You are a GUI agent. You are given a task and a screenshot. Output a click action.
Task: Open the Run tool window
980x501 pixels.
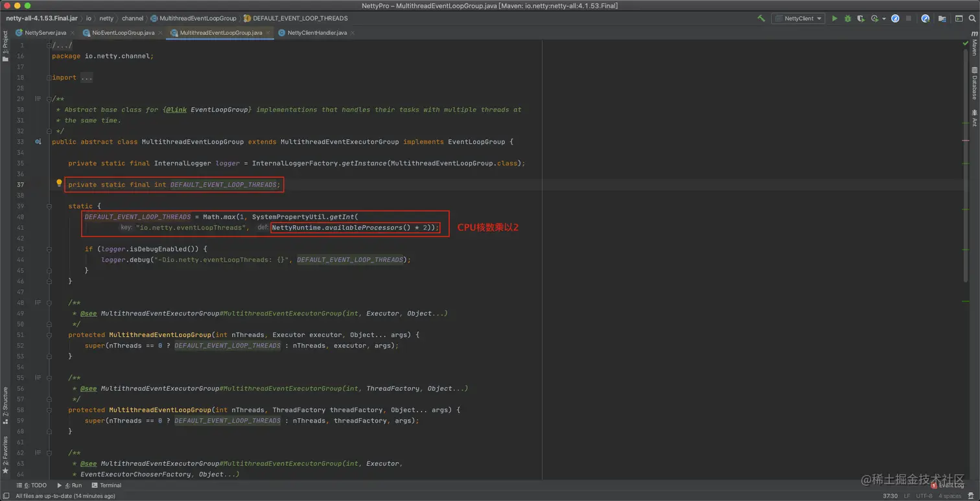[x=69, y=485]
